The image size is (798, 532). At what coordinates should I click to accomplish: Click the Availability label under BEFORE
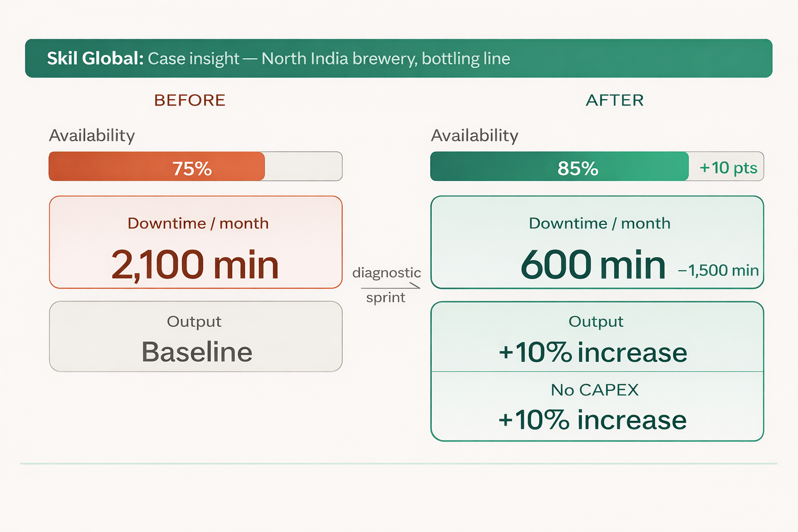[92, 136]
